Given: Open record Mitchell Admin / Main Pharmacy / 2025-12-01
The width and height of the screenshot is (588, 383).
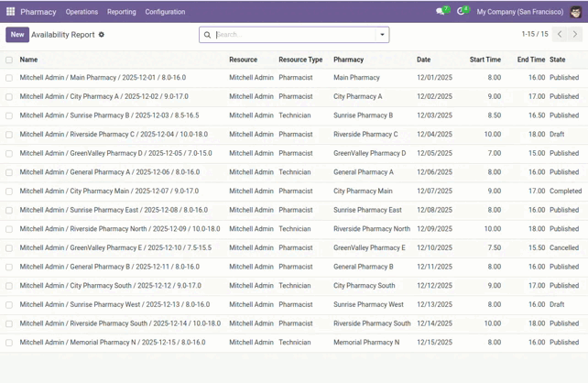Looking at the screenshot, I should [x=103, y=78].
